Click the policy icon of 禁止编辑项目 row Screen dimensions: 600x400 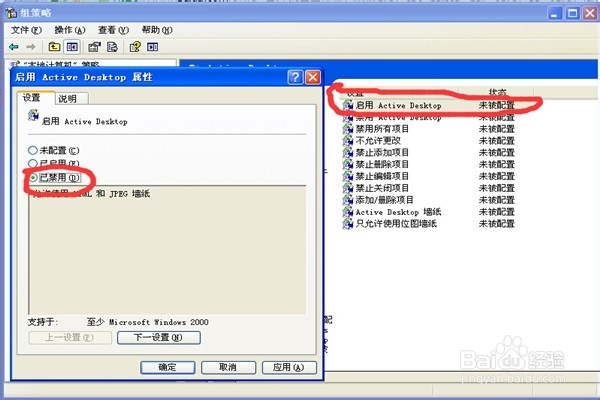click(x=348, y=176)
